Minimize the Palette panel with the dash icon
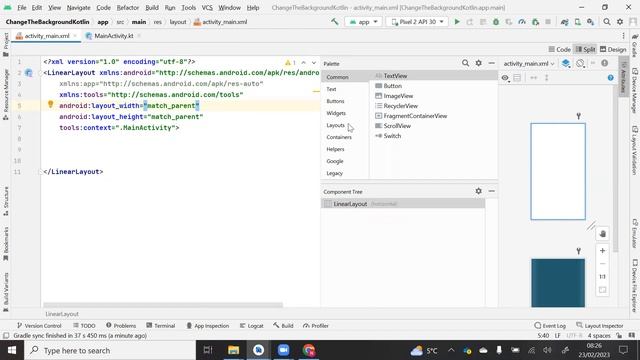Viewport: 640px width, 360px height. (491, 63)
